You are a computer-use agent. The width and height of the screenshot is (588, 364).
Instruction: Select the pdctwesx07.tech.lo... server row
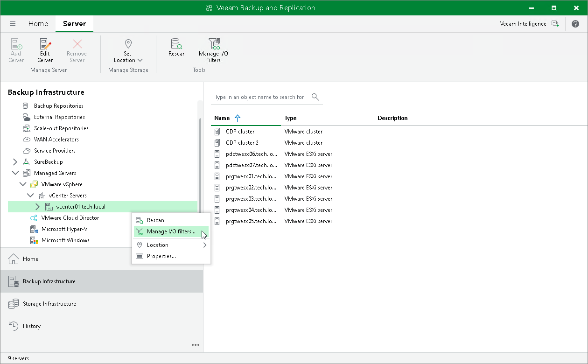[x=399, y=165]
